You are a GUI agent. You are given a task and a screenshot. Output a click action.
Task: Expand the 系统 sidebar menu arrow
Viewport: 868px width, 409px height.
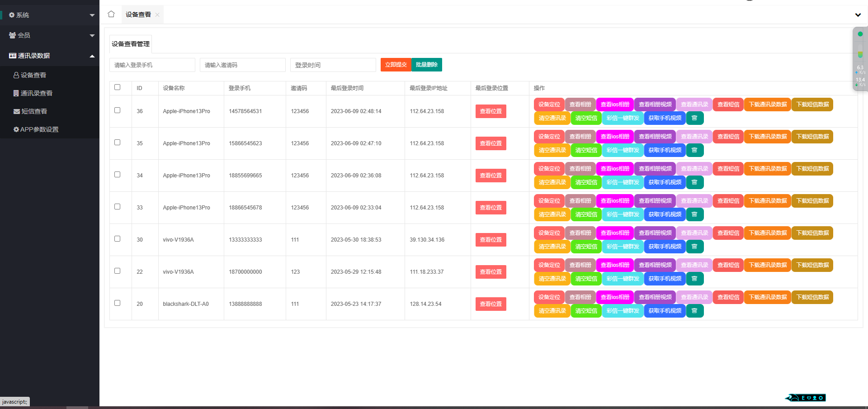click(x=92, y=15)
